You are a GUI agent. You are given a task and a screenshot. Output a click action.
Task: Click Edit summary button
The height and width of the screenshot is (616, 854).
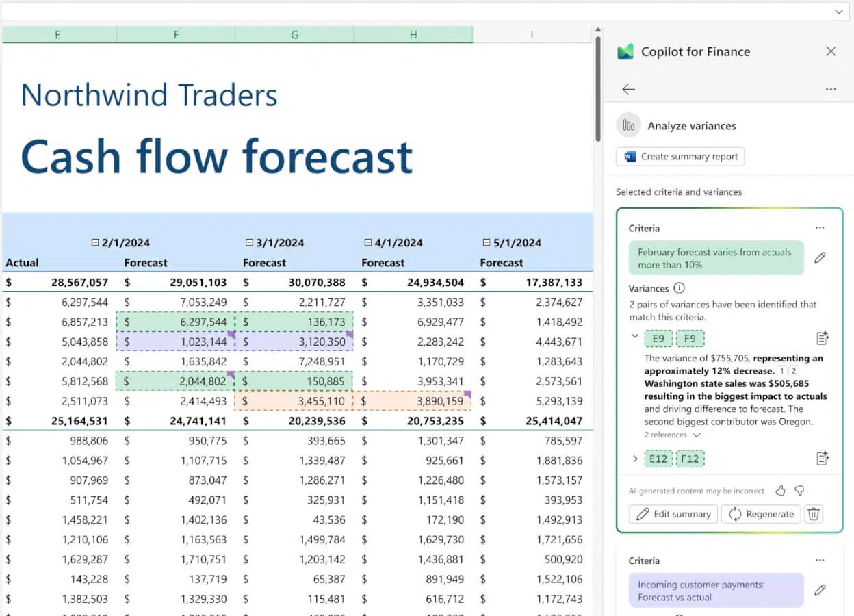pyautogui.click(x=673, y=514)
